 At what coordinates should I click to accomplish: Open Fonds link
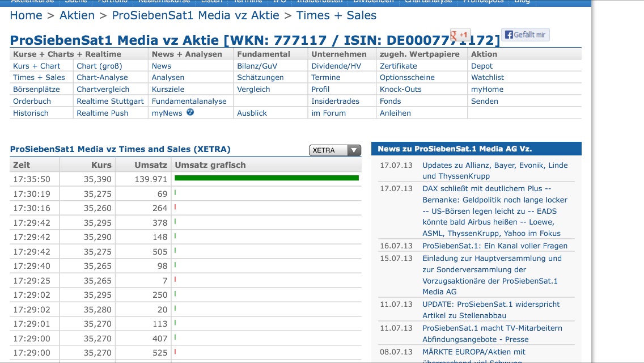coord(390,101)
